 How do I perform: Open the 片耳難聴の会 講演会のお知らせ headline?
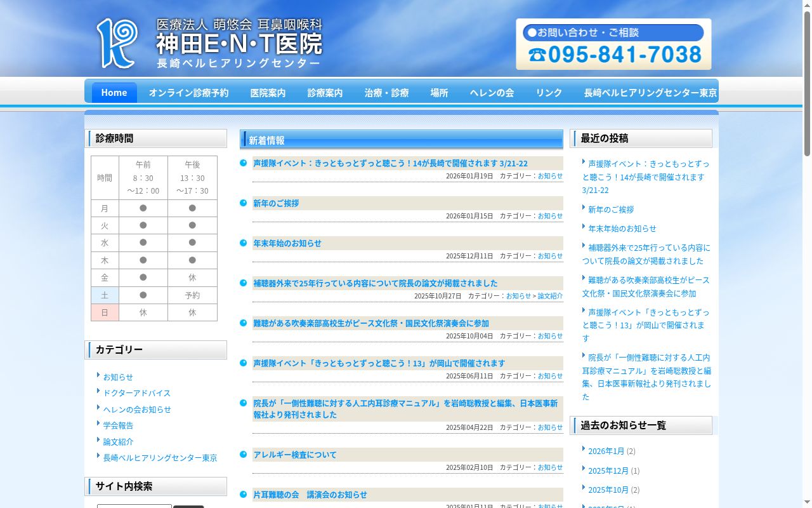tap(310, 495)
